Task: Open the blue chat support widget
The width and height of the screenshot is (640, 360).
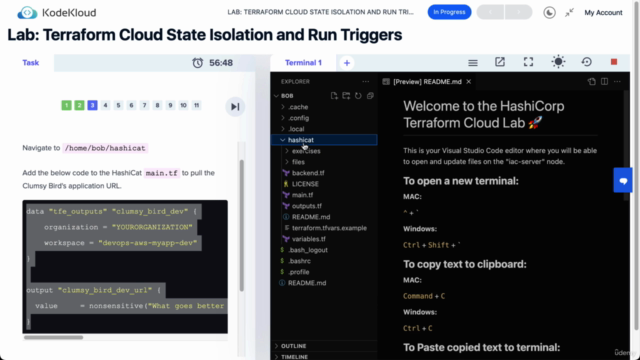Action: pos(623,180)
